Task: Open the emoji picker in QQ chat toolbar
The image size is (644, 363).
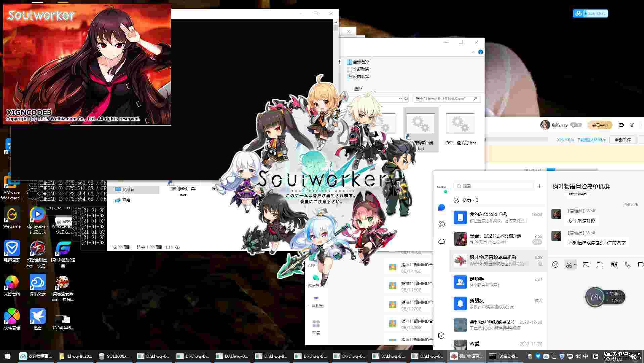Action: pos(555,265)
